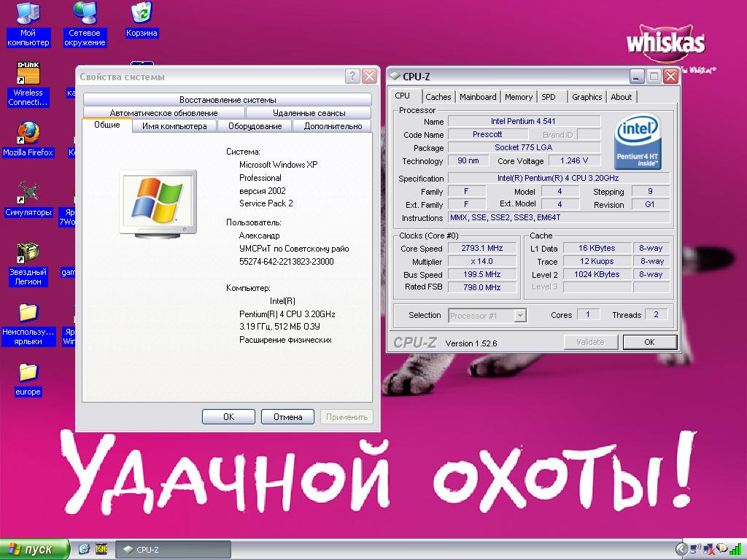Switch to the Memory tab in CPU-Z
The image size is (747, 560).
[x=519, y=97]
